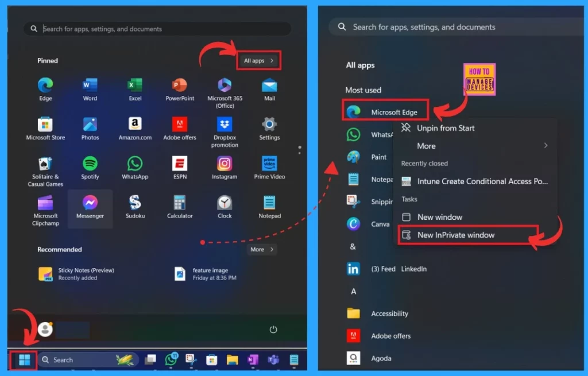
Task: Open the Amazon.com pinned tile
Action: pos(135,129)
